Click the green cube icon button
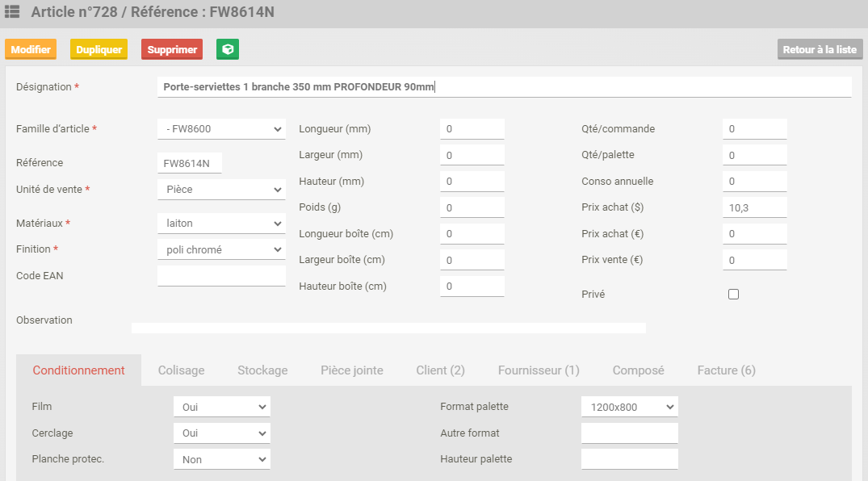Screen dimensions: 868x481 coord(228,49)
